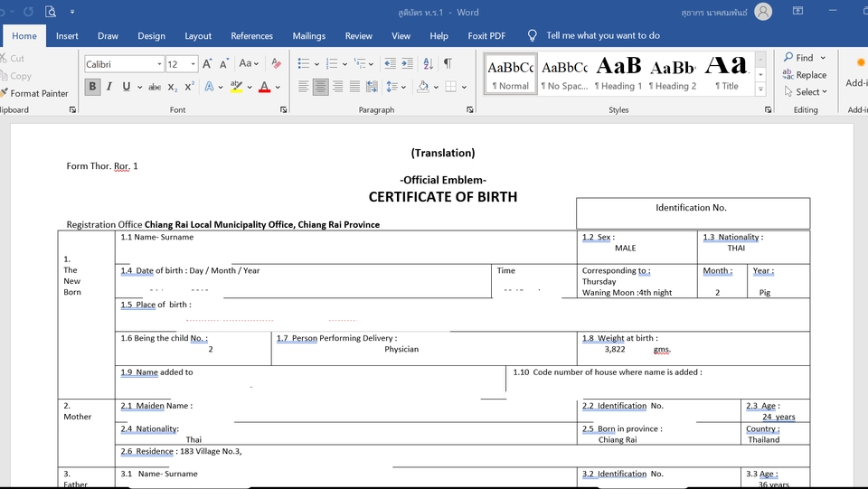Toggle Italic formatting

(109, 87)
